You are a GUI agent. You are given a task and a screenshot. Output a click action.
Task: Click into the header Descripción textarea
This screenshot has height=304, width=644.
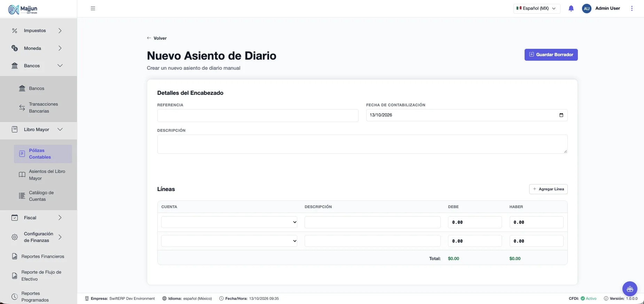tap(362, 144)
